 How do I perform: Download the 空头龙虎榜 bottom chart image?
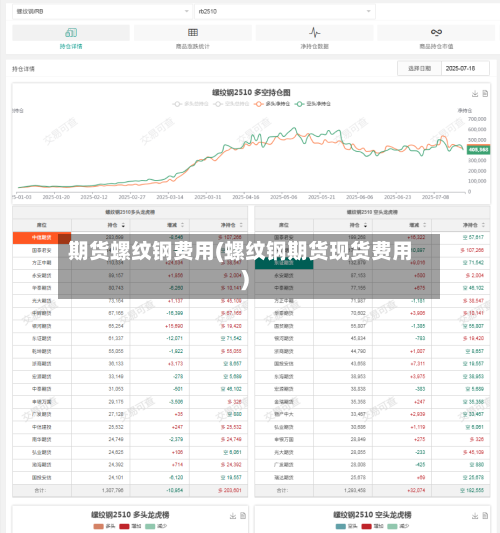[x=475, y=516]
